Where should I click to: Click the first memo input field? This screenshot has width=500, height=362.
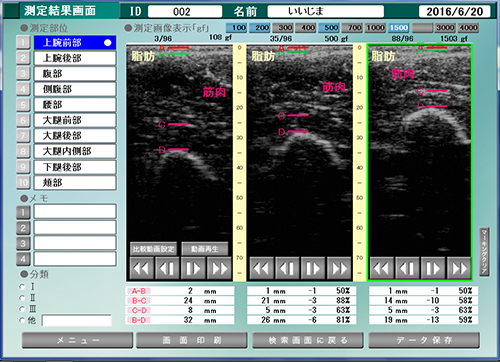pyautogui.click(x=75, y=211)
